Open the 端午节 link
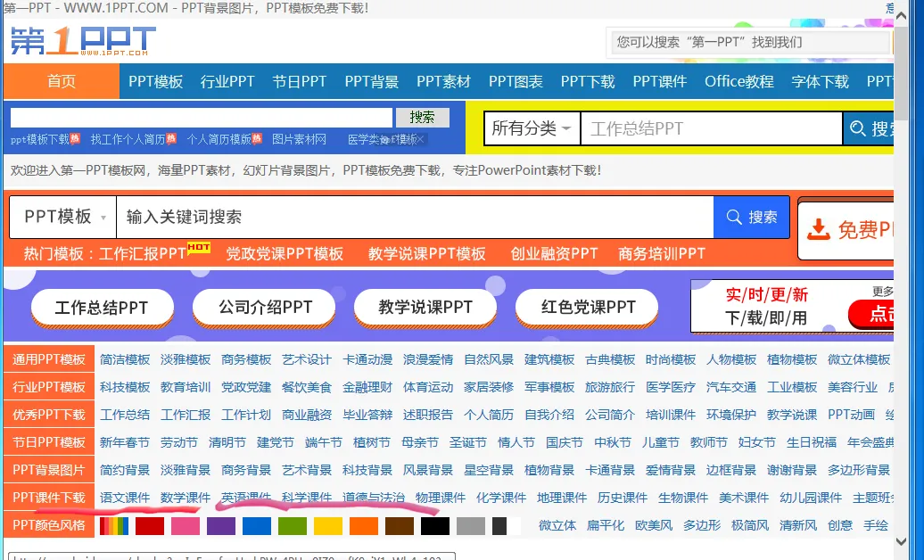924x560 pixels. pos(324,442)
